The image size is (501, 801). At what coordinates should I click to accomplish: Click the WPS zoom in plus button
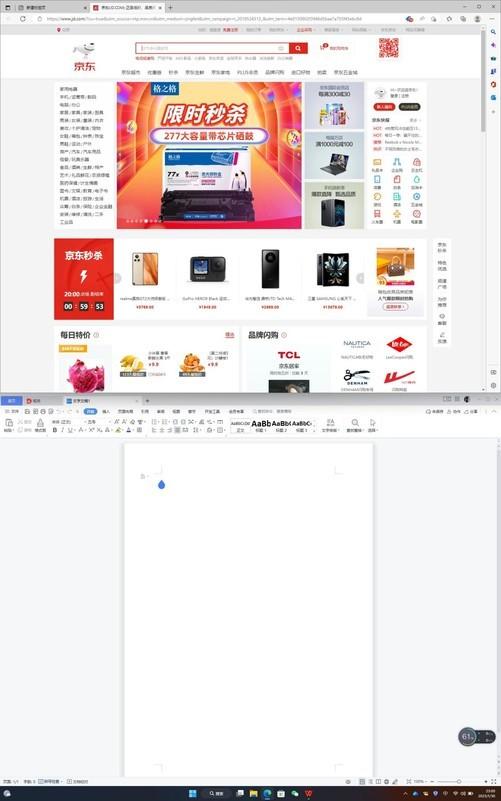(486, 782)
